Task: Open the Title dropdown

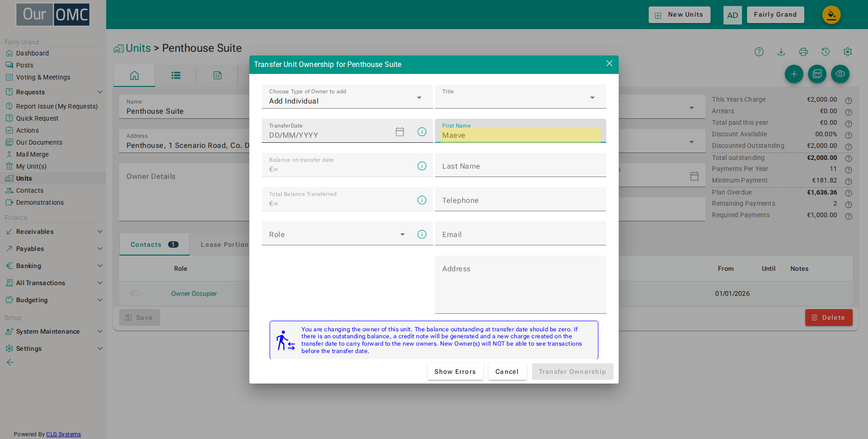Action: pos(520,97)
